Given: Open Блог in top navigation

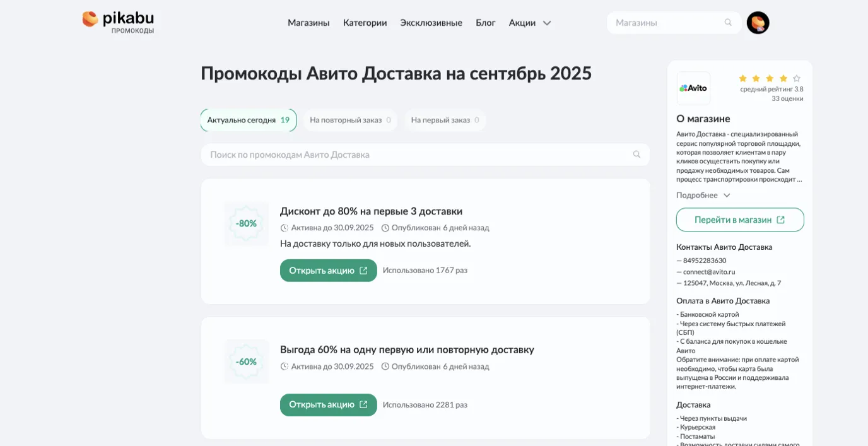Looking at the screenshot, I should 485,23.
